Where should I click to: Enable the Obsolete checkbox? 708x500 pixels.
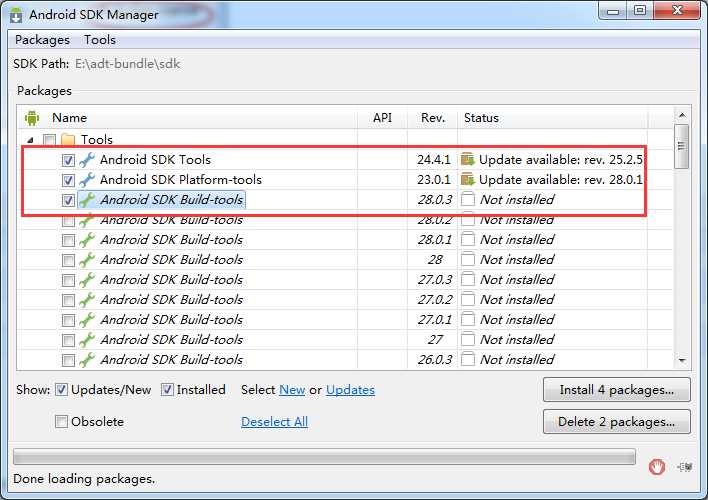coord(61,421)
